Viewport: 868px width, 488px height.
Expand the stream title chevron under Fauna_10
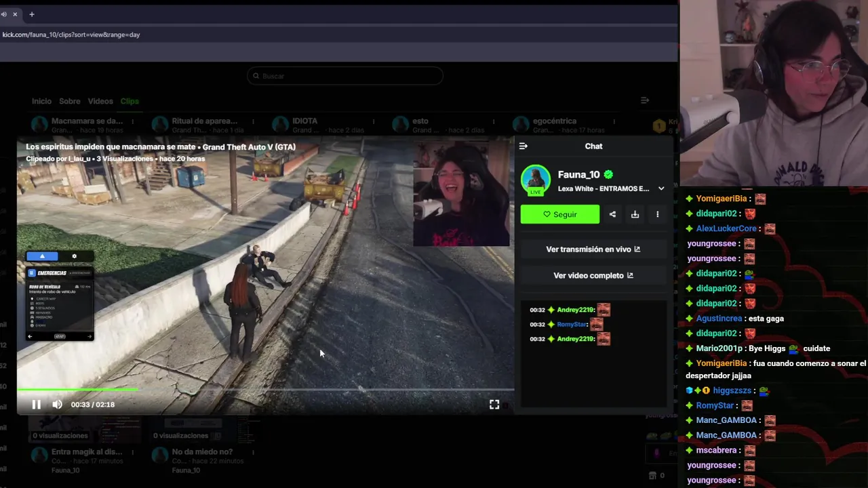click(x=661, y=188)
